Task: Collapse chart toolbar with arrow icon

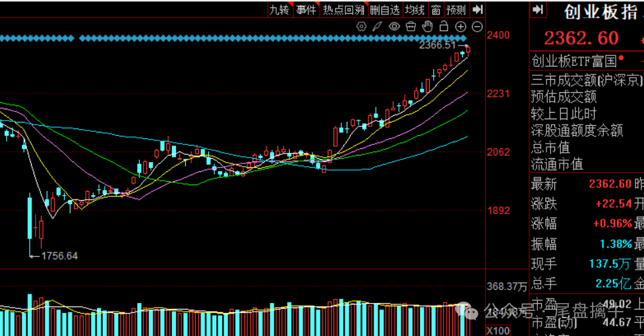Action: pyautogui.click(x=477, y=9)
